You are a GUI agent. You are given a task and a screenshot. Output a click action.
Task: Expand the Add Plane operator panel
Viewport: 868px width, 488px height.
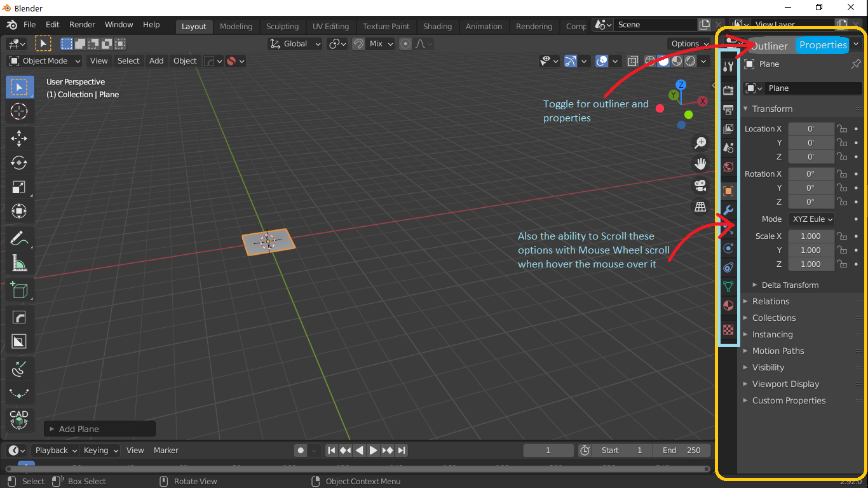pos(99,429)
